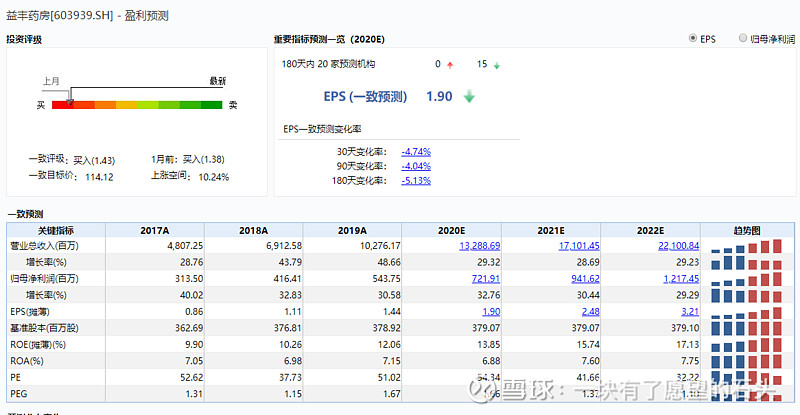Click the 营业总收入(百万) row label

pyautogui.click(x=44, y=246)
